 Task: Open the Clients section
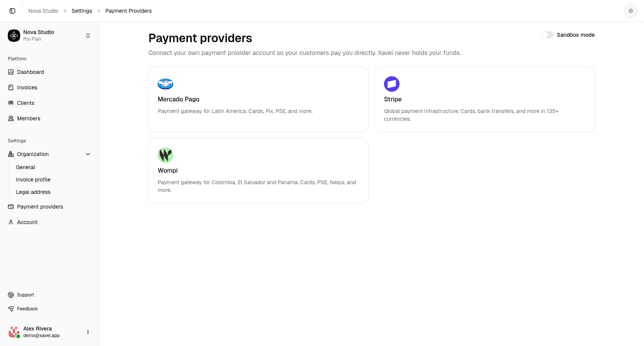point(50,103)
